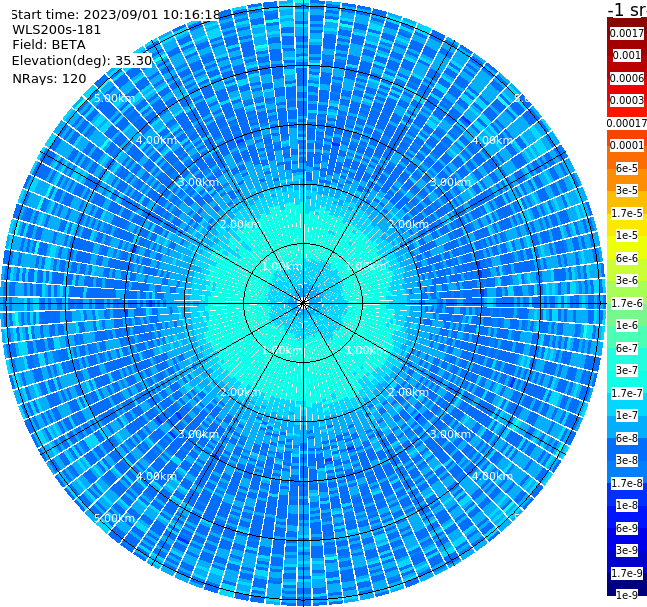Click the 1.7e-9 colorbar label
The height and width of the screenshot is (607, 647).
tap(627, 573)
